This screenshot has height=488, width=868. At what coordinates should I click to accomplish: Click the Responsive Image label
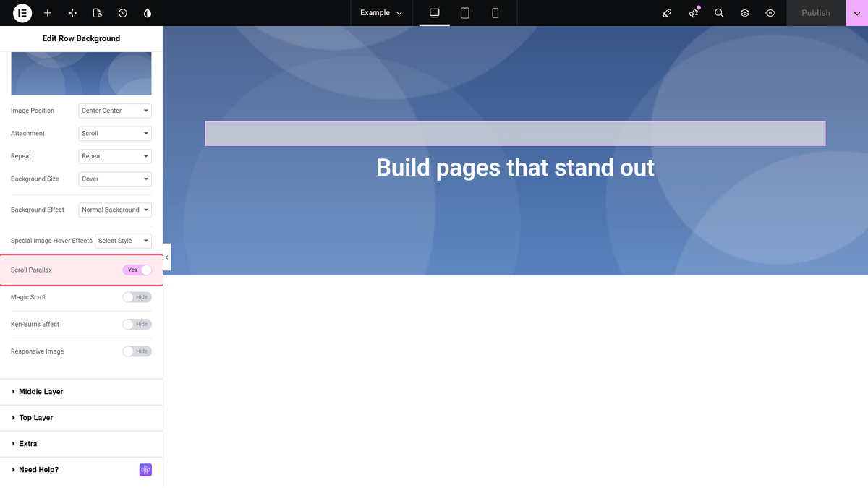coord(37,351)
